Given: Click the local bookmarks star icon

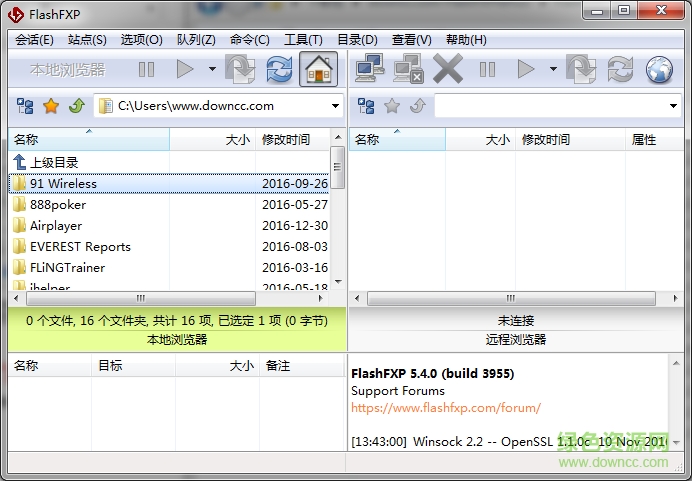Looking at the screenshot, I should click(51, 106).
